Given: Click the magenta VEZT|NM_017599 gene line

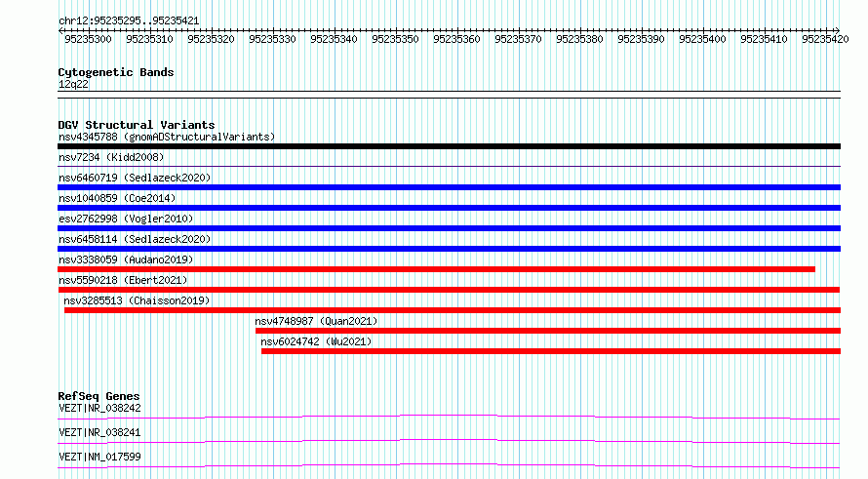Looking at the screenshot, I should click(449, 465).
